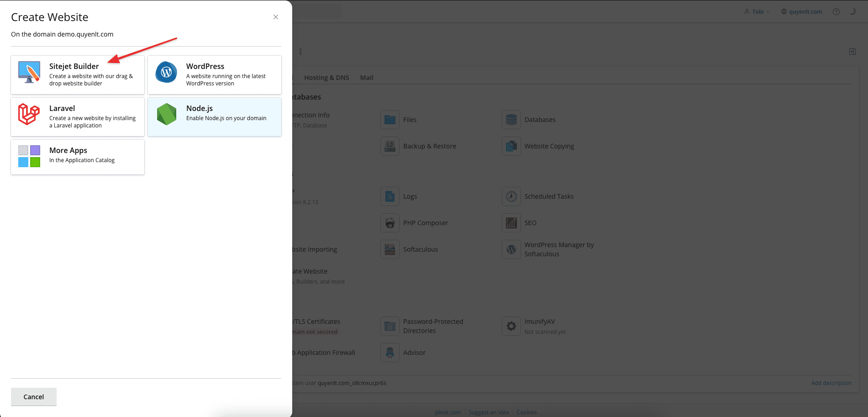
Task: Open More Apps catalog tile
Action: click(x=78, y=157)
